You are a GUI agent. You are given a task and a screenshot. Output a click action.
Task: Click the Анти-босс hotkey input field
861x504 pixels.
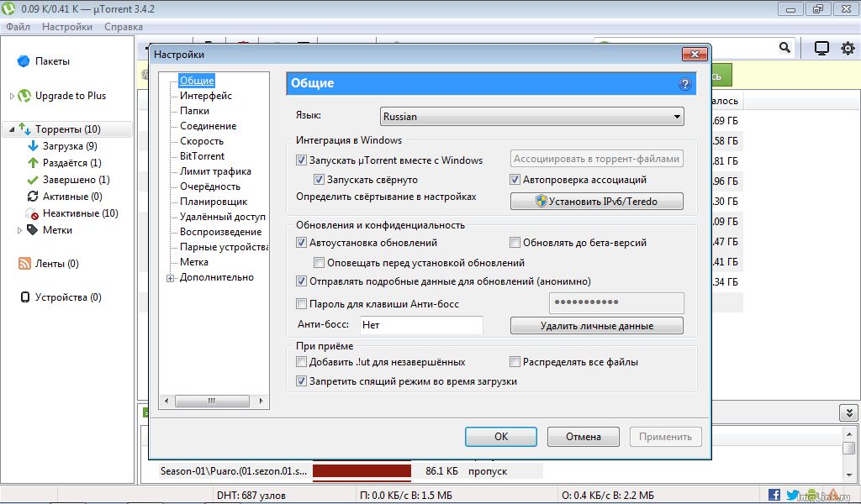[421, 325]
